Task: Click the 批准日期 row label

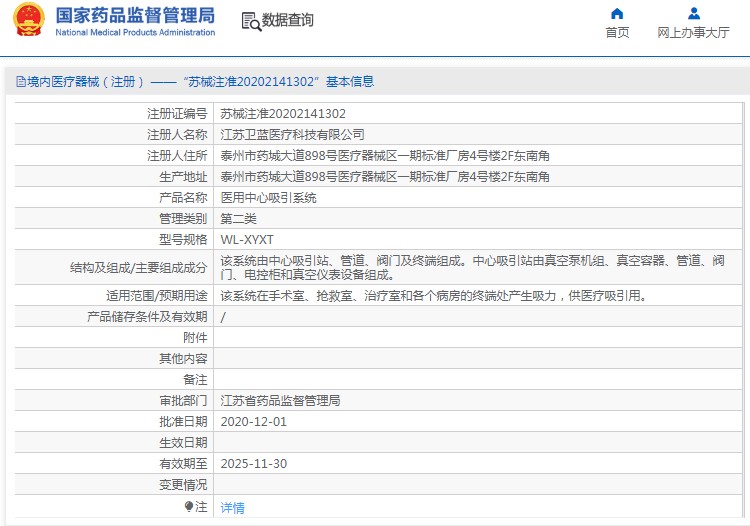Action: 183,422
